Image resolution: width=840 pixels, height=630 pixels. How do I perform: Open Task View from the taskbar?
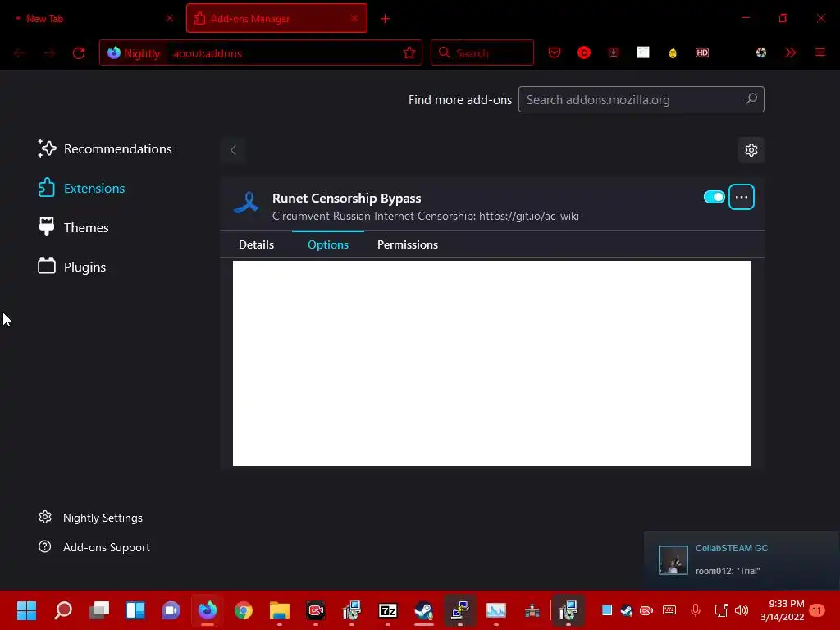tap(99, 609)
